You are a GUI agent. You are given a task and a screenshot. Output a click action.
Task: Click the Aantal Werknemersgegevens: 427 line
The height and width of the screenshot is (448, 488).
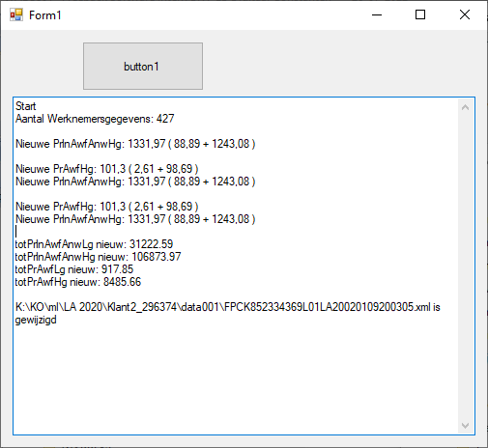click(95, 119)
